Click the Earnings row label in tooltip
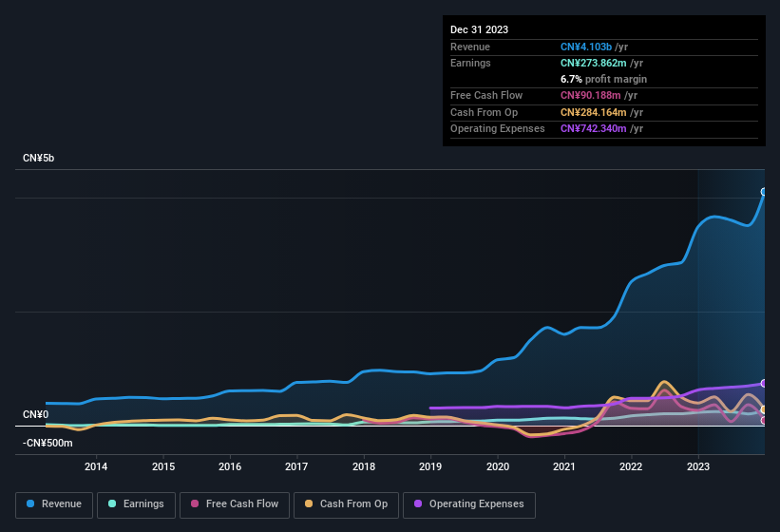Image resolution: width=780 pixels, height=532 pixels. point(470,63)
